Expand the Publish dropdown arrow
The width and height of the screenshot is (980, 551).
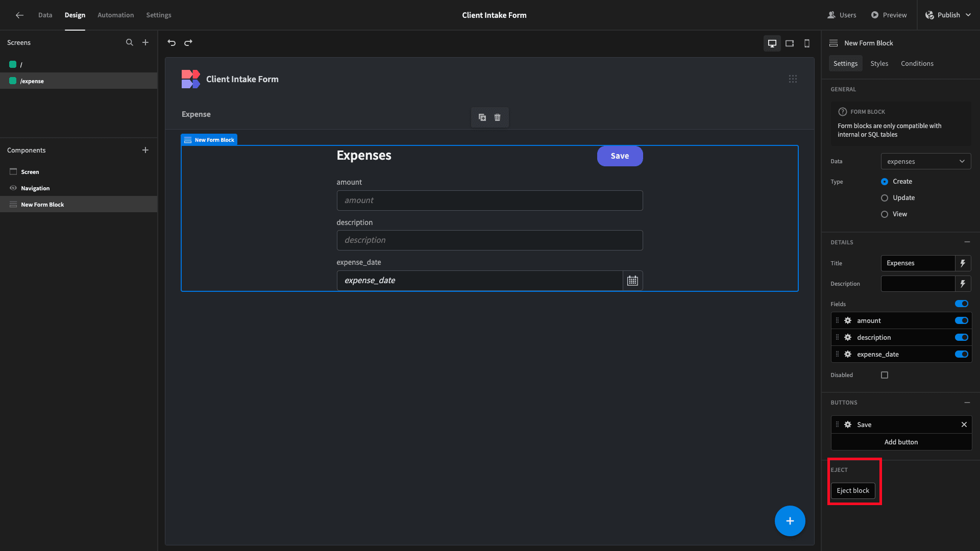(x=968, y=15)
